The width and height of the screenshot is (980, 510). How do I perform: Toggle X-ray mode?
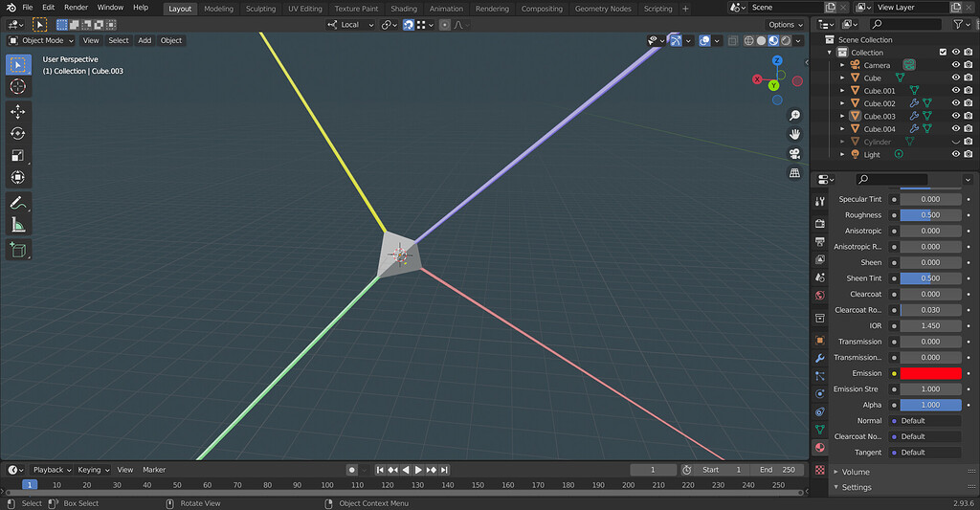(x=732, y=40)
